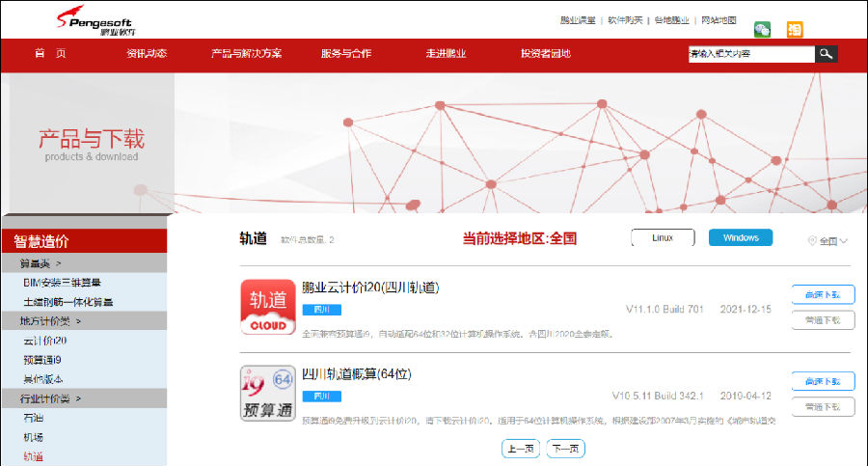Screen dimensions: 868x466
Task: Select 云计价i20 in the sidebar
Action: [44, 341]
